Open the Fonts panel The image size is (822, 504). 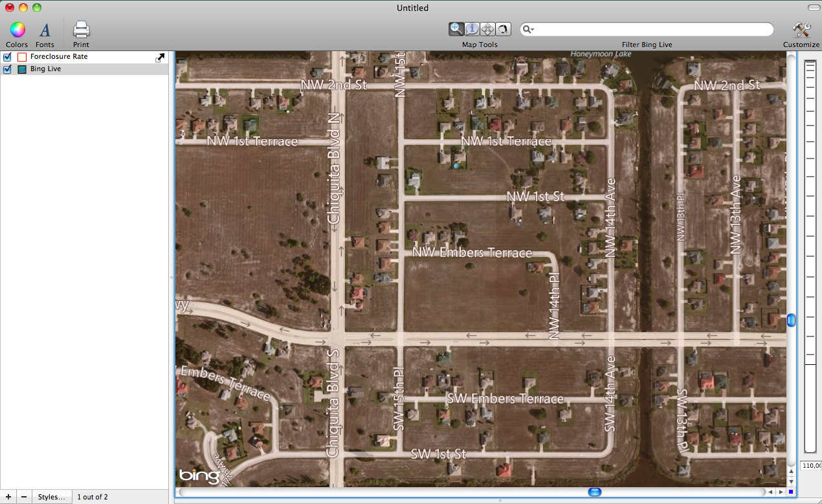pyautogui.click(x=45, y=30)
